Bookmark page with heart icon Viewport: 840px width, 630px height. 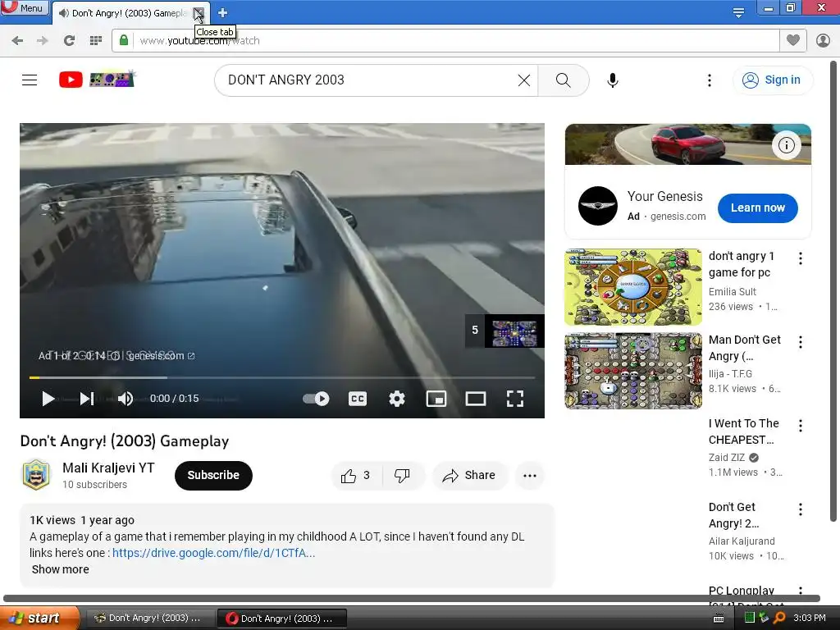pyautogui.click(x=793, y=40)
